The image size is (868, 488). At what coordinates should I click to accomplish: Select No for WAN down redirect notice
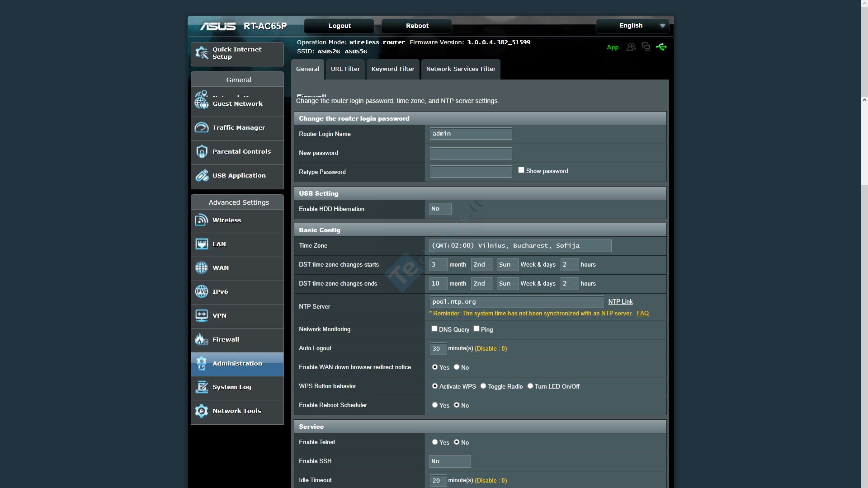457,367
